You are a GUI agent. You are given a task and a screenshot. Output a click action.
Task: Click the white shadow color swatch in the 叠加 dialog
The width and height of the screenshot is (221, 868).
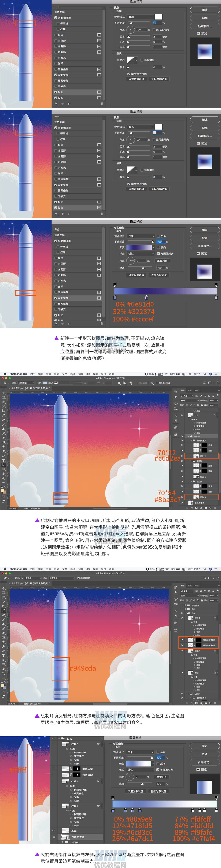tap(158, 16)
